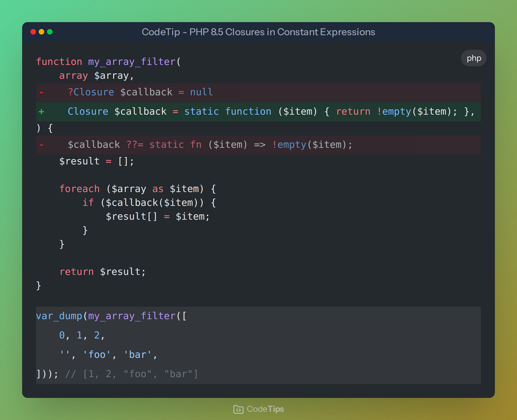Image resolution: width=517 pixels, height=420 pixels.
Task: Click the CodeTips folder logo icon
Action: (x=238, y=409)
